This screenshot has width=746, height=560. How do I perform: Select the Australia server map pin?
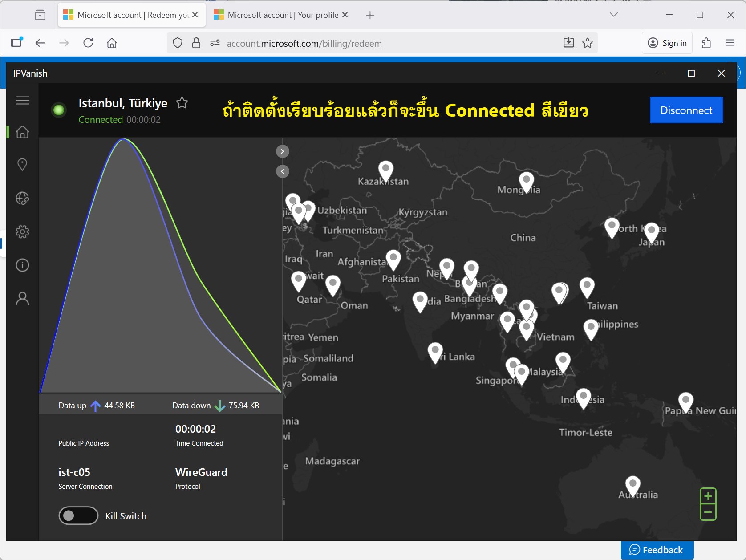click(x=632, y=486)
